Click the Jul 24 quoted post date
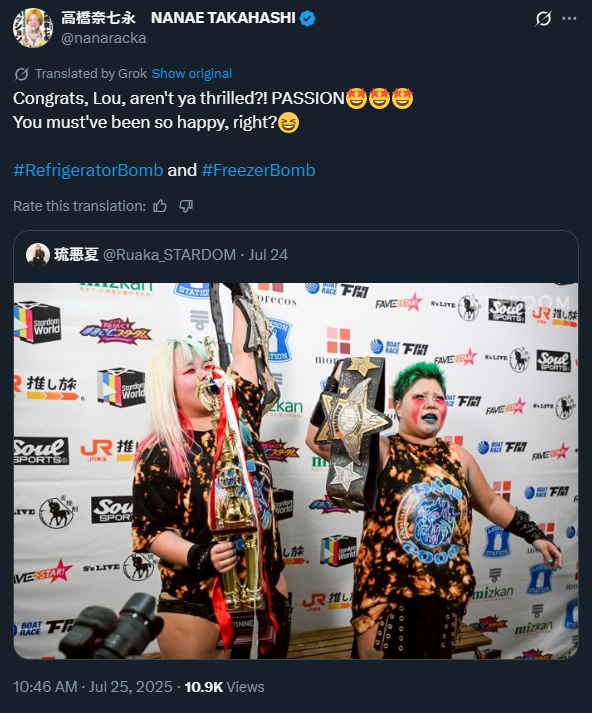 click(268, 255)
